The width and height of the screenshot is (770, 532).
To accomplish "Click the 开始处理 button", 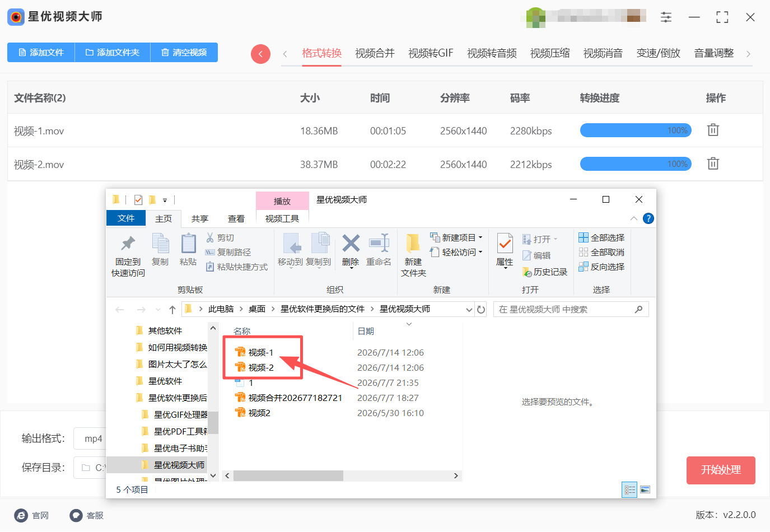I will (x=721, y=470).
